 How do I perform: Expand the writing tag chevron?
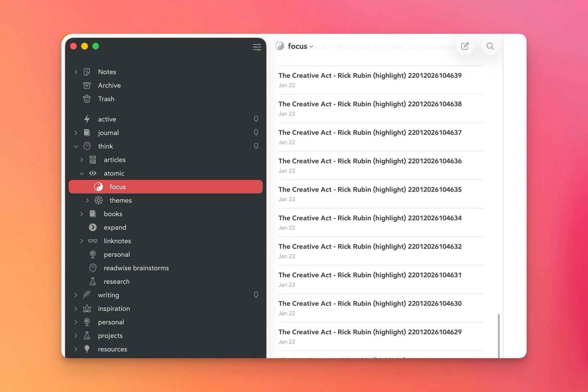pos(76,295)
